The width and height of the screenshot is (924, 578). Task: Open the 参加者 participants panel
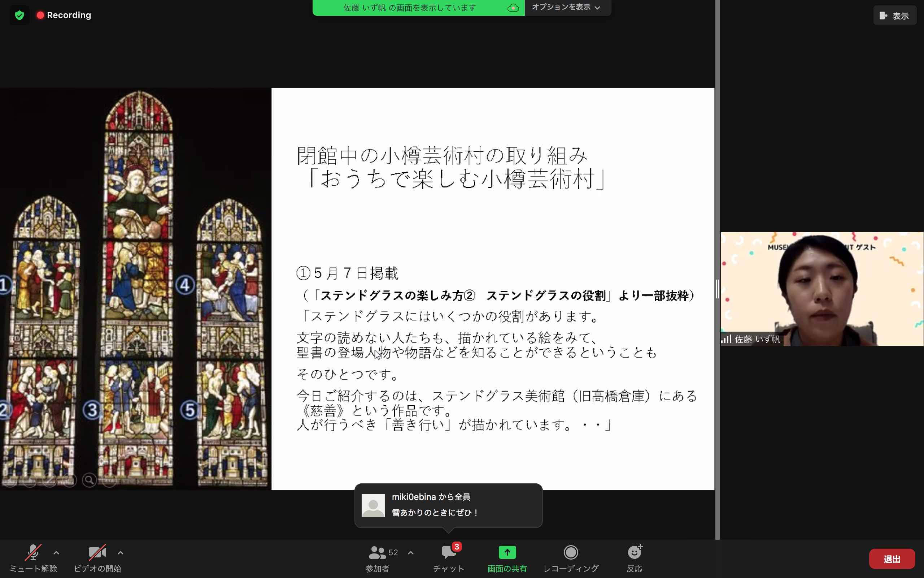[x=378, y=558]
